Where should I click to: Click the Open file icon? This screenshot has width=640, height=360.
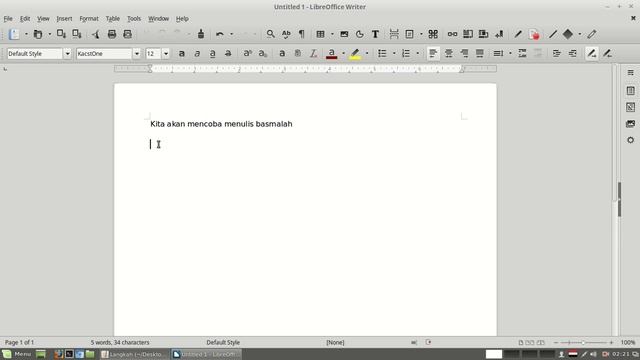(38, 34)
